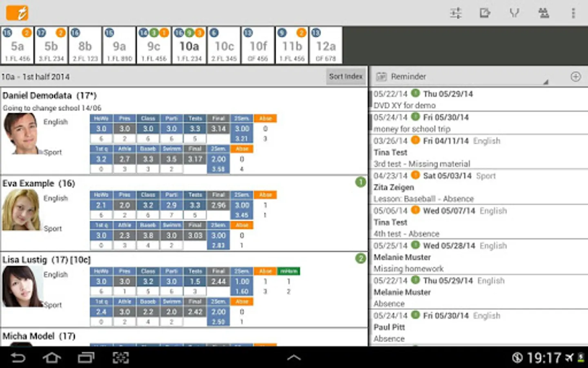
Task: Tap the fork-shaped icon in top bar
Action: tap(514, 13)
